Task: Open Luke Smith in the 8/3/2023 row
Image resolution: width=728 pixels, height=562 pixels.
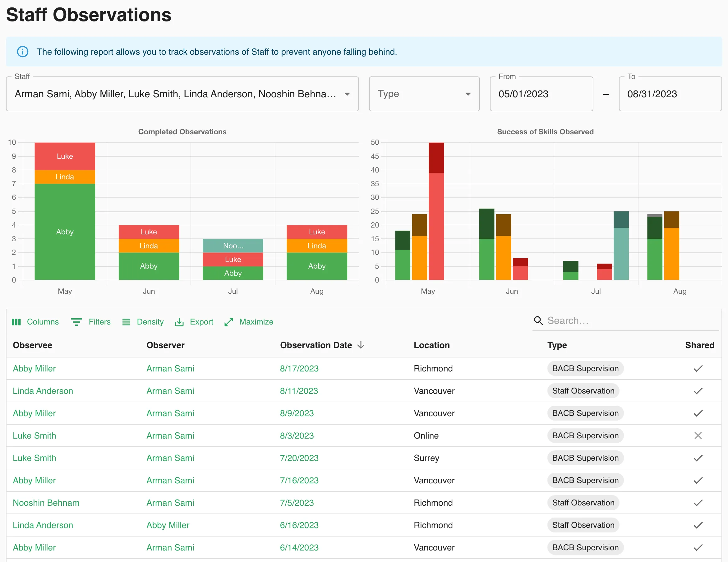Action: pos(34,436)
